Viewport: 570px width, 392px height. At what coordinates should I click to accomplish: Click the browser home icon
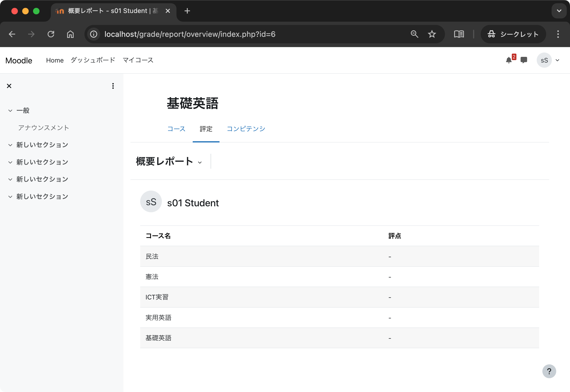click(x=70, y=34)
